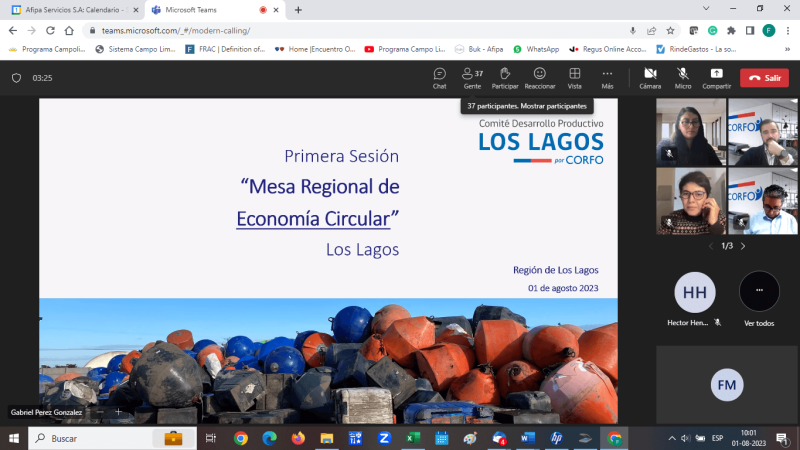
Task: Unmute the microphone with Micro
Action: click(683, 77)
